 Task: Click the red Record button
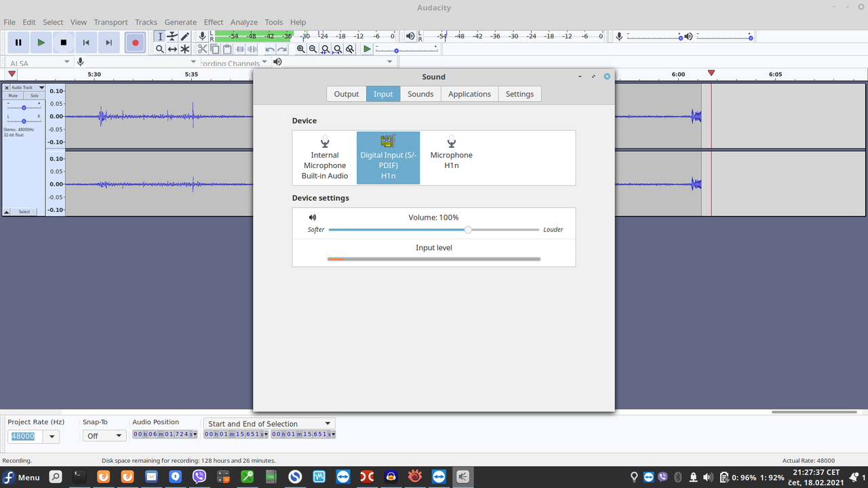point(135,43)
